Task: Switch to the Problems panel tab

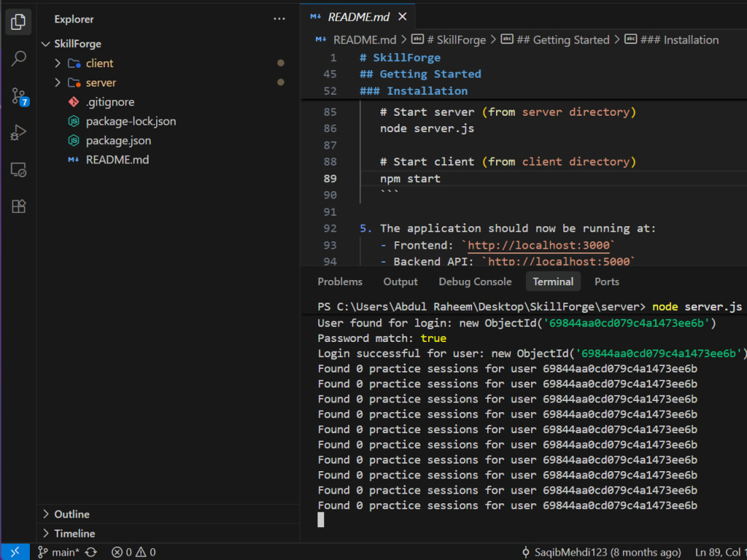Action: click(x=340, y=282)
